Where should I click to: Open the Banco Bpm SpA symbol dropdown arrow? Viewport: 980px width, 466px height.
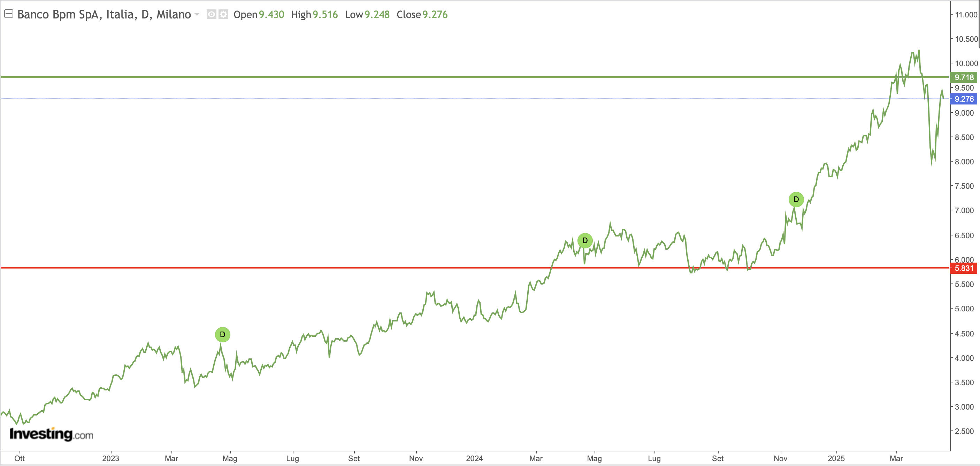point(197,14)
